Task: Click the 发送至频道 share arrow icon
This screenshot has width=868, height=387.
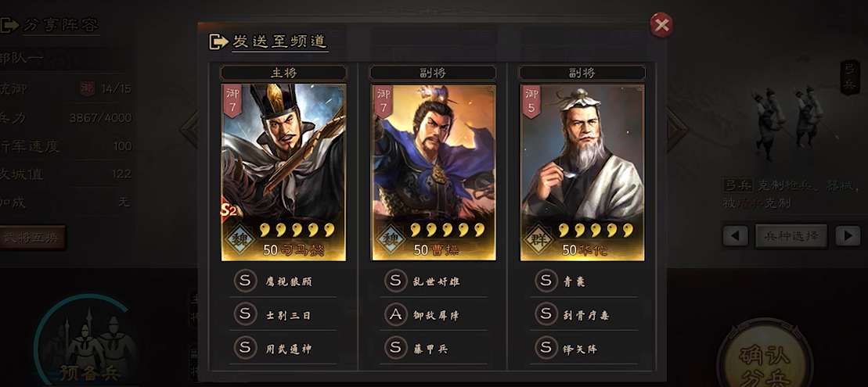Action: click(x=218, y=41)
